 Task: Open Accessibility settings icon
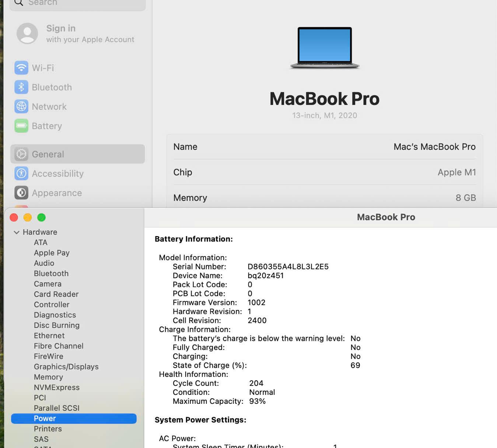[21, 174]
